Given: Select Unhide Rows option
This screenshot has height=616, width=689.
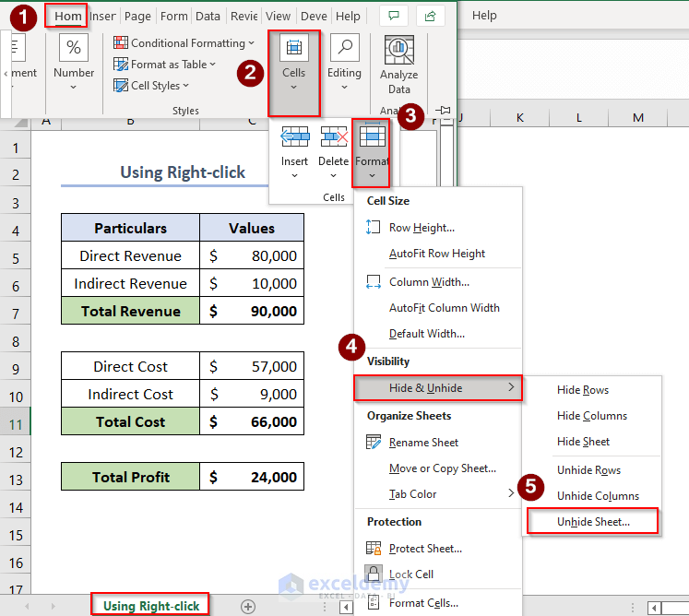Looking at the screenshot, I should 591,470.
